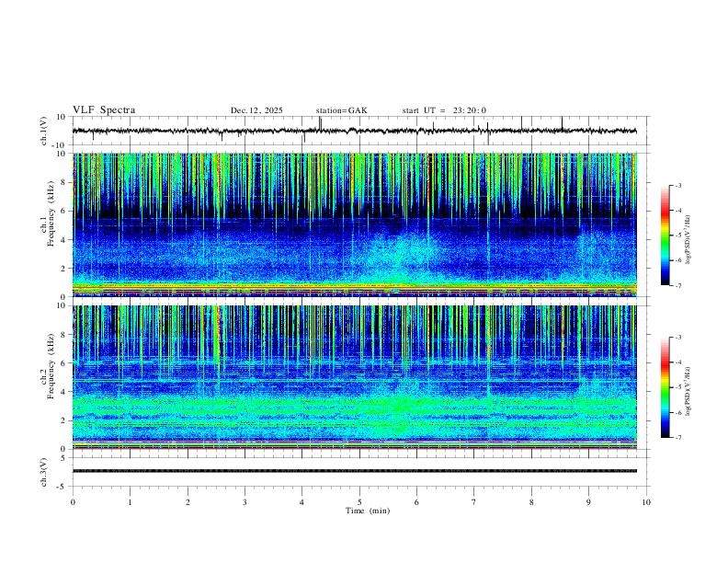Viewport: 728px width, 563px height.
Task: Click the time axis tick label "1"
Action: 130,502
